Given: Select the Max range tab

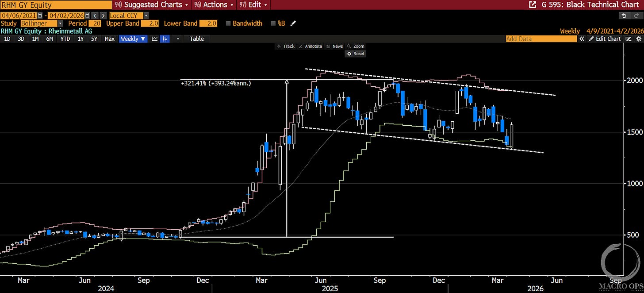Looking at the screenshot, I should [110, 39].
